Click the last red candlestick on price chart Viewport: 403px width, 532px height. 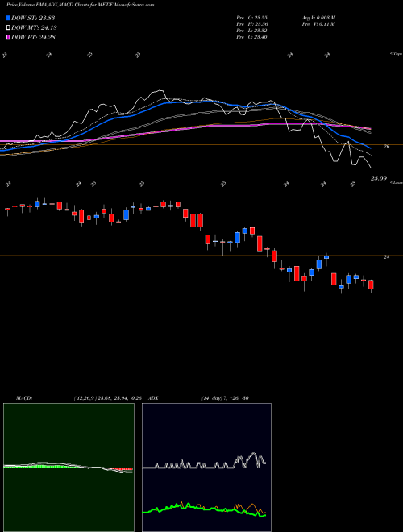(371, 285)
